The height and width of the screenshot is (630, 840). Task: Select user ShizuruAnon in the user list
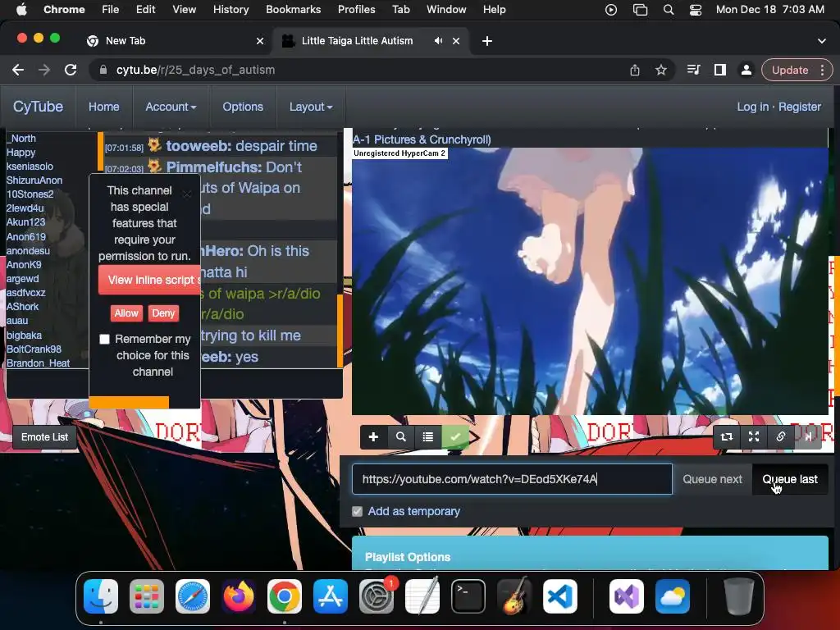click(x=34, y=180)
